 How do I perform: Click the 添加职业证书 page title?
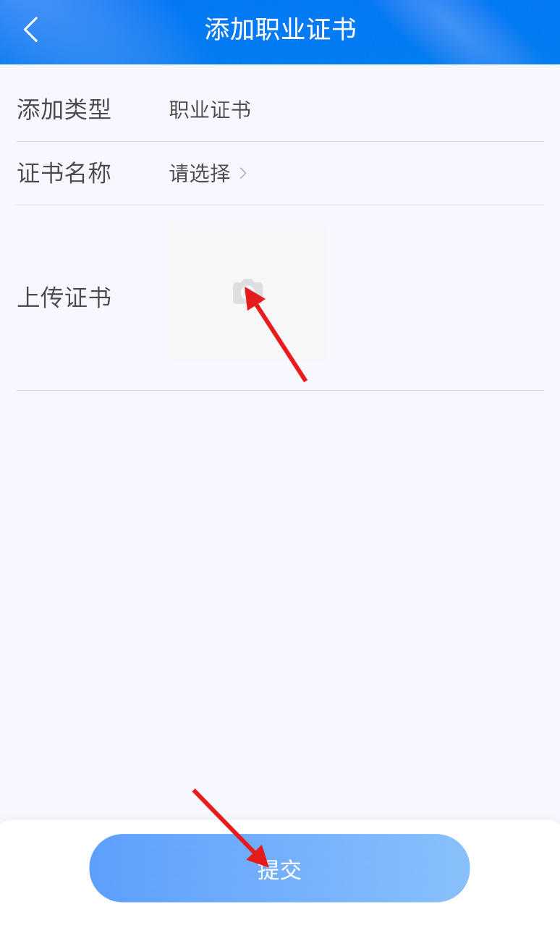tap(280, 30)
